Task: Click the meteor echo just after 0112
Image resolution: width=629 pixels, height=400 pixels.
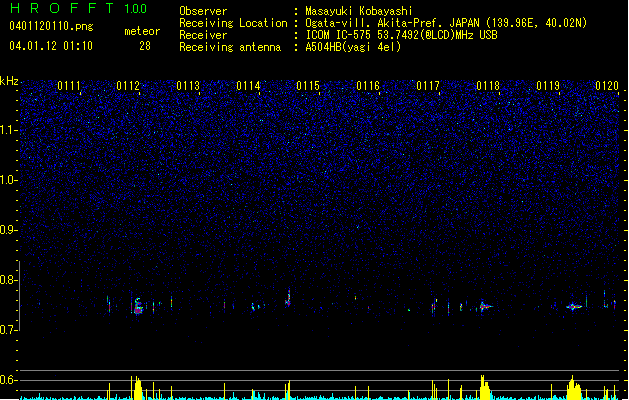Action: [x=138, y=307]
